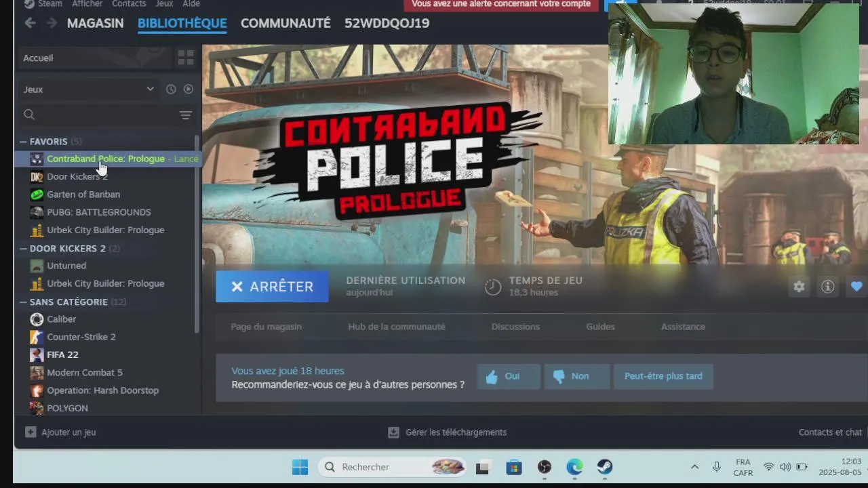This screenshot has height=488, width=868.
Task: Open the Steam menu
Action: tap(50, 3)
